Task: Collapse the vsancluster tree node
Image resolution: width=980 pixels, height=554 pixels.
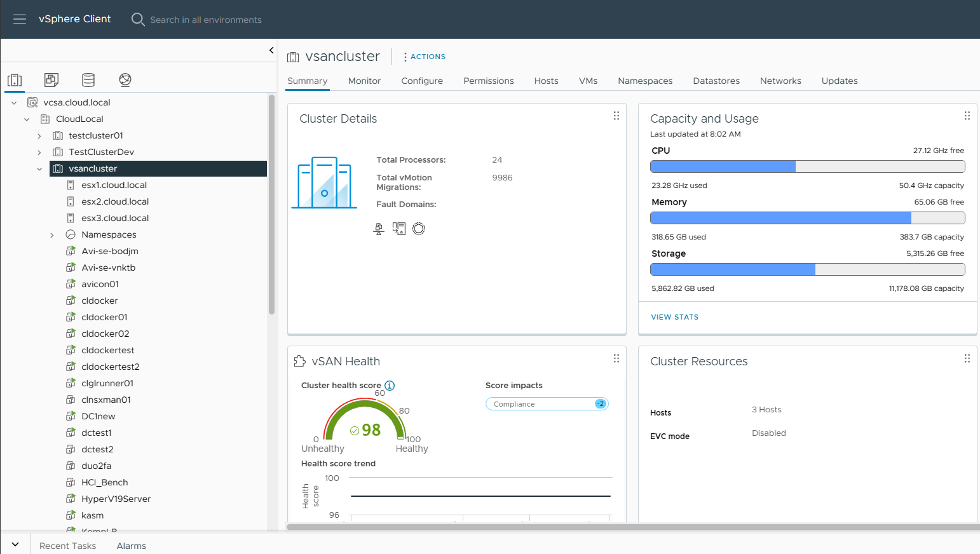Action: click(x=39, y=169)
